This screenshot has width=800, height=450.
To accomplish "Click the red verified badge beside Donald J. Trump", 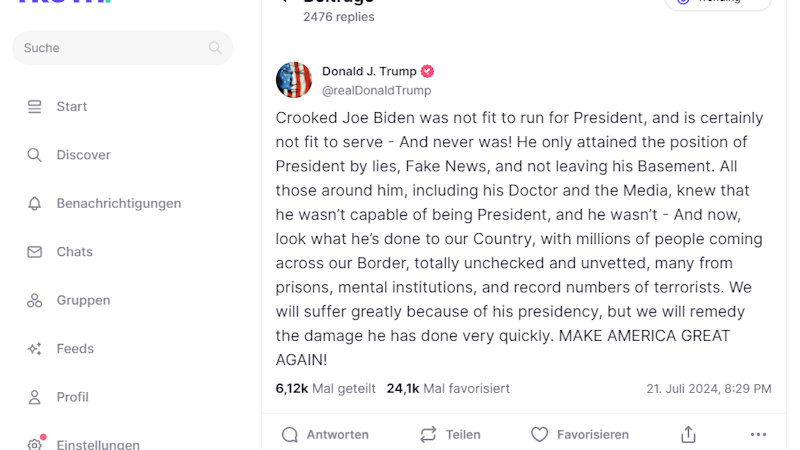I will 427,71.
